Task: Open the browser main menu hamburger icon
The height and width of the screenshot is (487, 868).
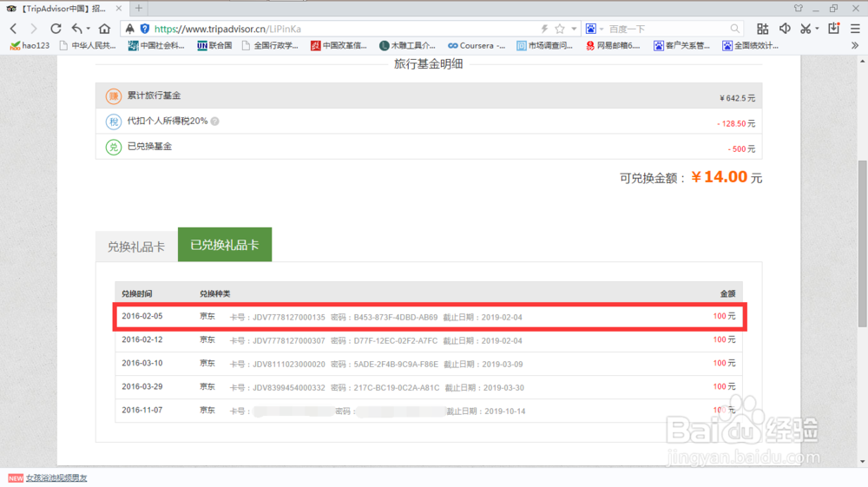Action: point(855,29)
